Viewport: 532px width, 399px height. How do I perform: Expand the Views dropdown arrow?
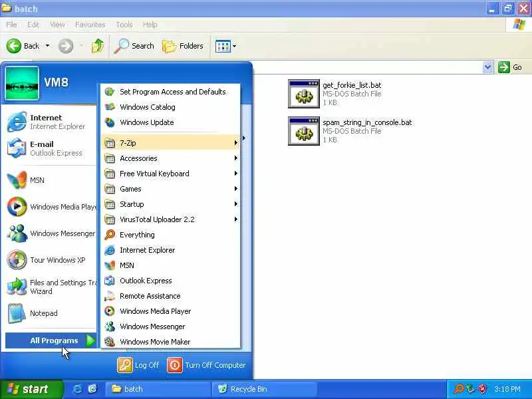tap(235, 46)
